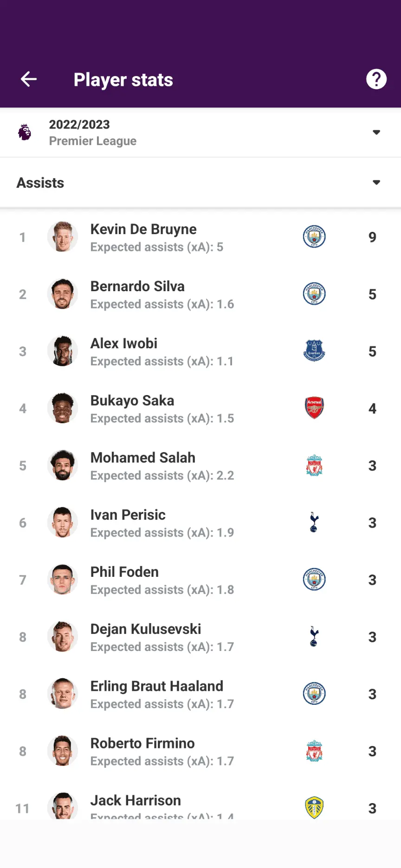Select the 2022/2023 Premier League selector
The width and height of the screenshot is (401, 868).
[x=93, y=133]
